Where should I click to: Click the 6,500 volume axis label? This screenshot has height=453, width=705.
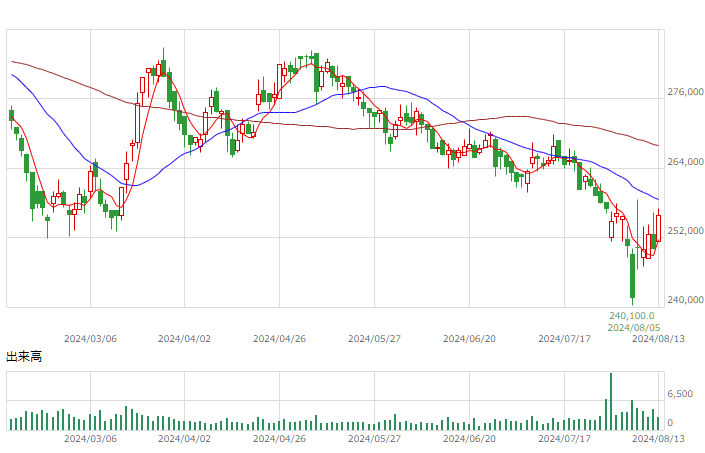[680, 394]
